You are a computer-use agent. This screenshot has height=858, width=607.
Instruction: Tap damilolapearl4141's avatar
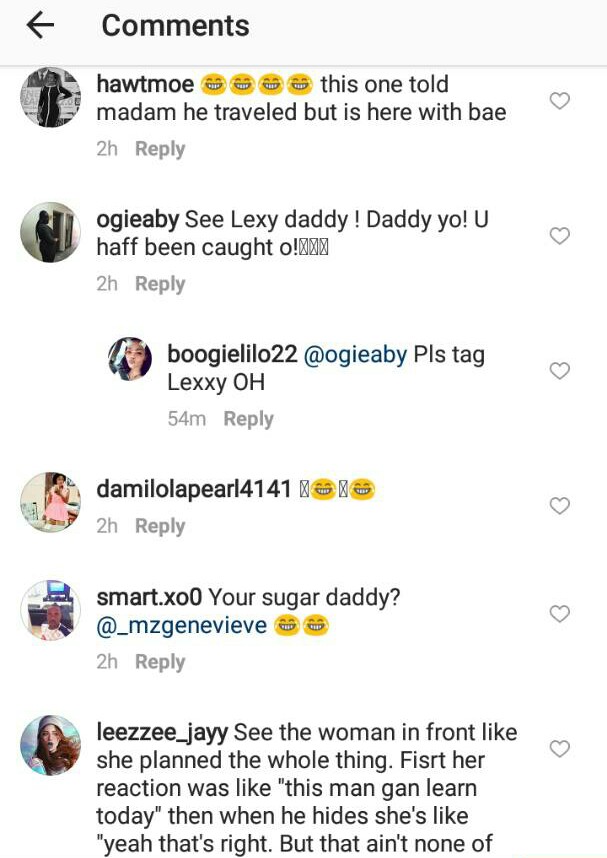[x=50, y=502]
